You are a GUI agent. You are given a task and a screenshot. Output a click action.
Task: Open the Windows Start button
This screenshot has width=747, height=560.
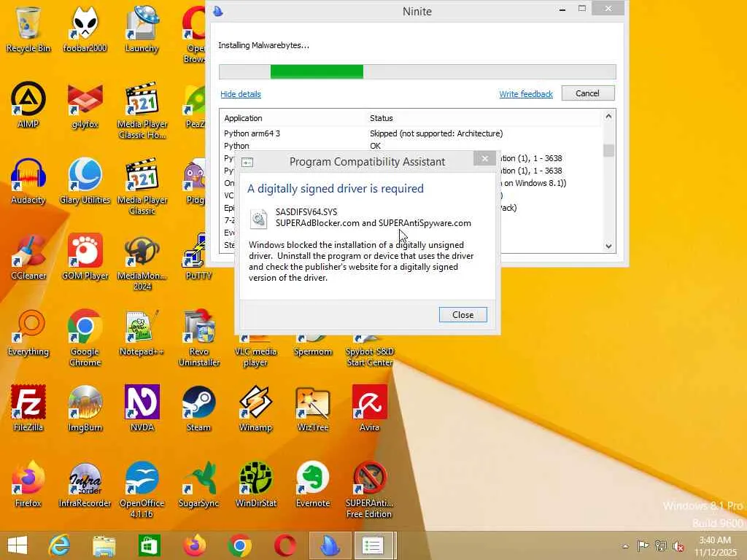pos(18,545)
